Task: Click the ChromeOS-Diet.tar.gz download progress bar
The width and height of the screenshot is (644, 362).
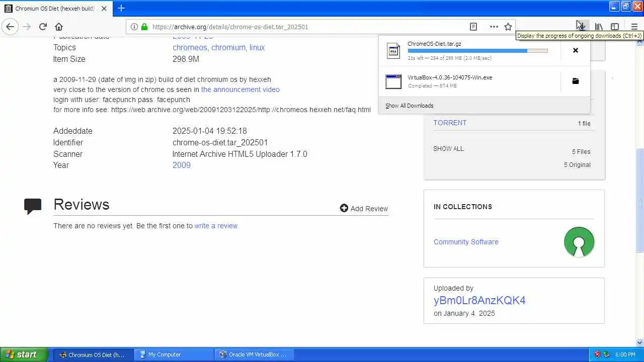Action: tap(477, 51)
